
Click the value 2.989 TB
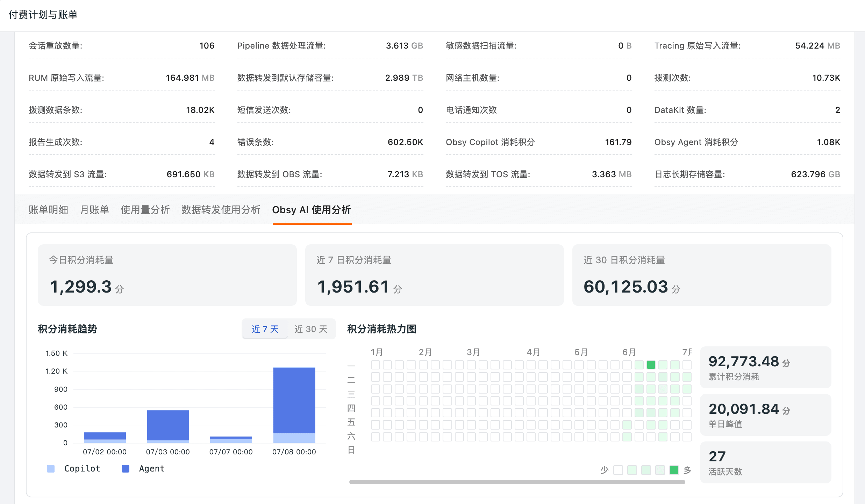[404, 78]
